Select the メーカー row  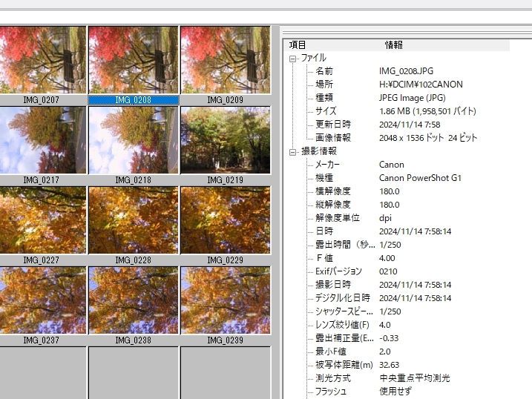tap(360, 165)
